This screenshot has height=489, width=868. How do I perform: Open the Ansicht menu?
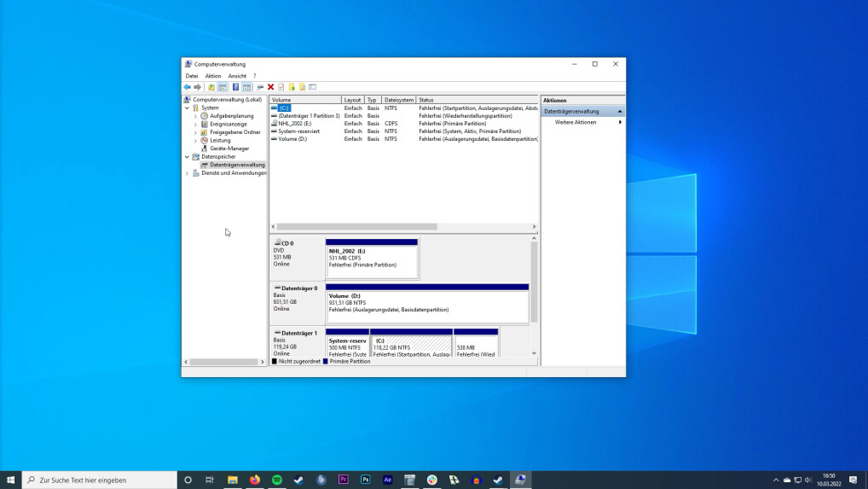tap(237, 76)
